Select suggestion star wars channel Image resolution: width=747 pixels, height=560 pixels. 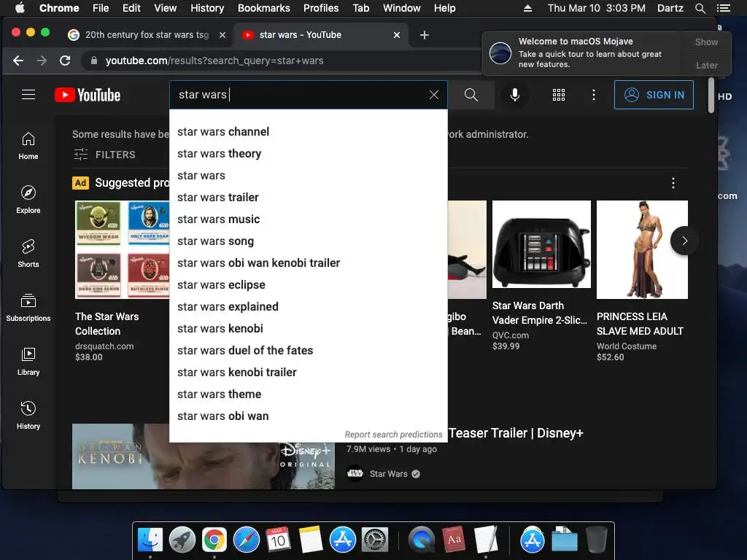[309, 131]
